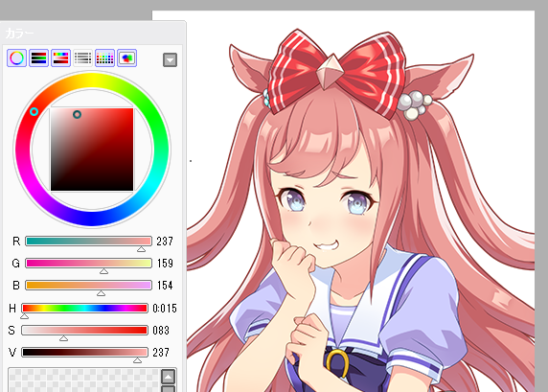Click the checkered scratchpad area
The width and height of the screenshot is (548, 392).
pos(84,380)
